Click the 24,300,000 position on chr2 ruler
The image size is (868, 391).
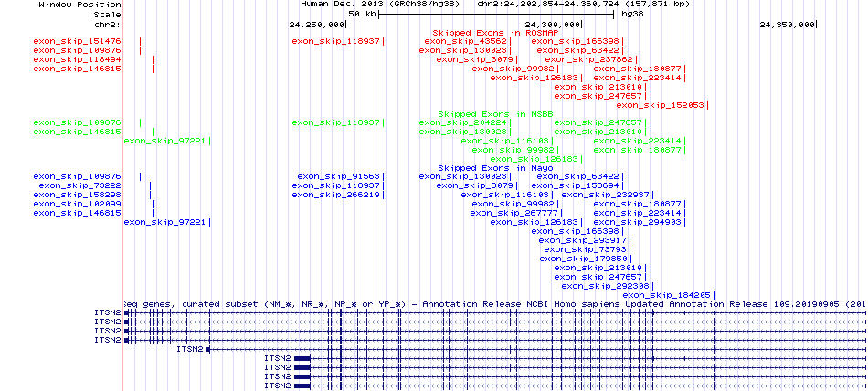tap(554, 24)
